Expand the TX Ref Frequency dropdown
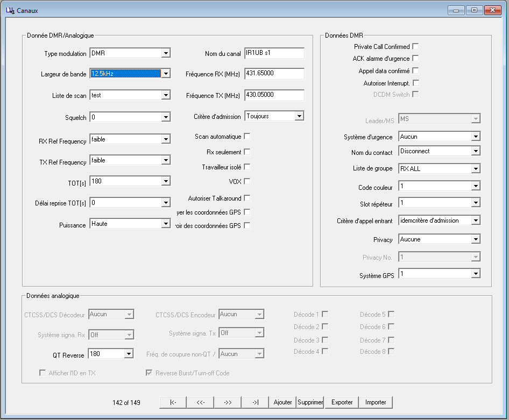The image size is (509, 420). pyautogui.click(x=166, y=160)
